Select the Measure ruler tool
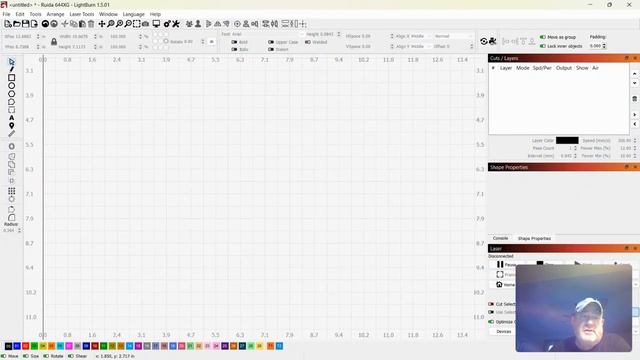The image size is (640, 360). [11, 133]
